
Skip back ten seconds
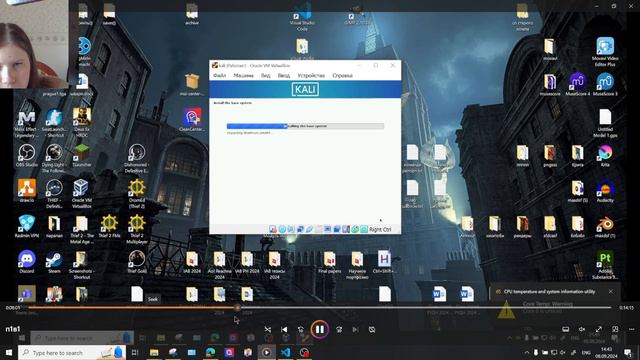[301, 329]
